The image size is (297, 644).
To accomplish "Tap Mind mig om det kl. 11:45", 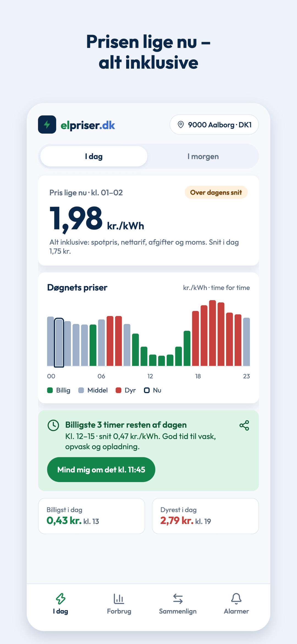I will coord(101,470).
